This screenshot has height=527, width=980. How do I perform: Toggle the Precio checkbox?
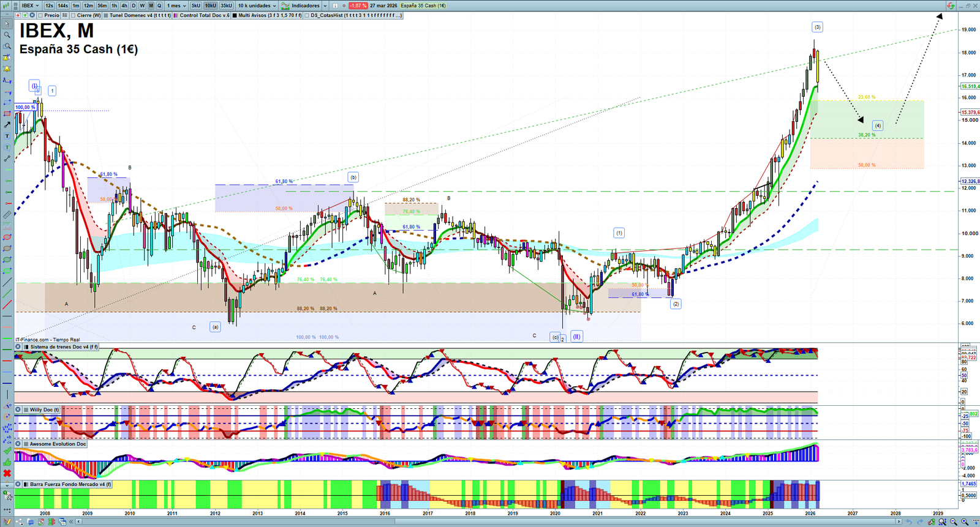coord(40,15)
